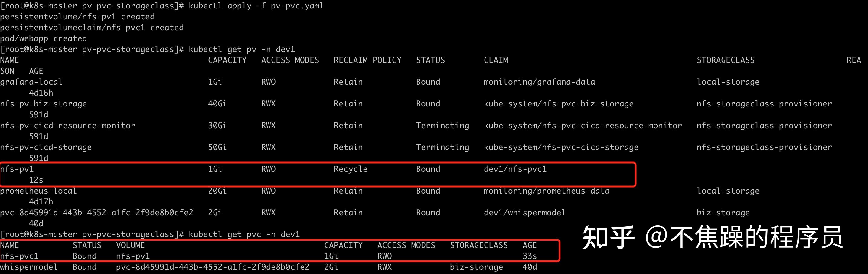Click the dev1/whispermodel claim entry
Viewport: 868px width, 274px height.
[x=524, y=213]
